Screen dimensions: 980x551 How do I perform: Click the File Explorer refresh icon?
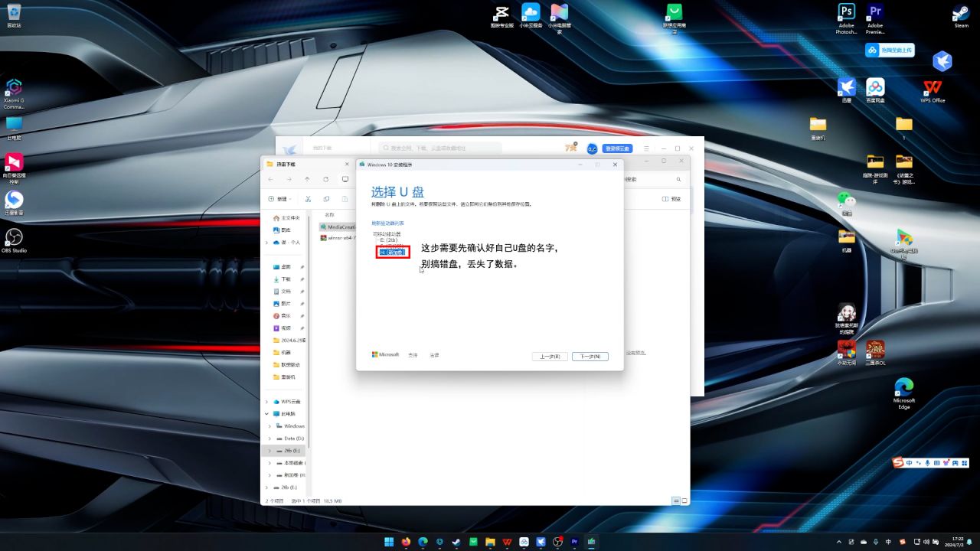[326, 179]
